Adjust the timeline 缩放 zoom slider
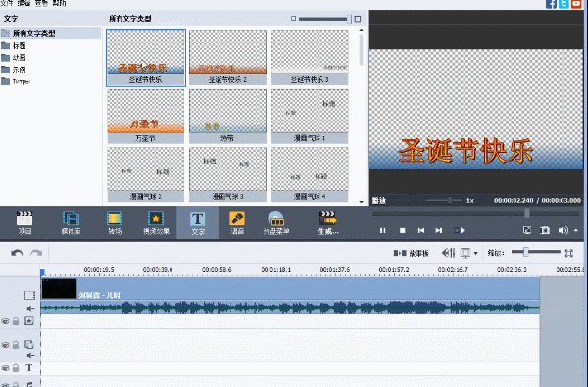The height and width of the screenshot is (387, 588). point(525,252)
